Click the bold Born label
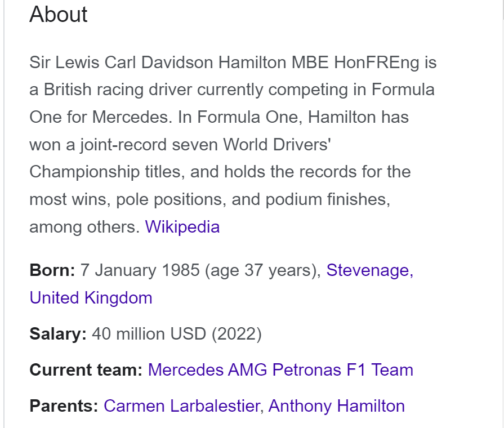504x428 pixels. tap(52, 270)
